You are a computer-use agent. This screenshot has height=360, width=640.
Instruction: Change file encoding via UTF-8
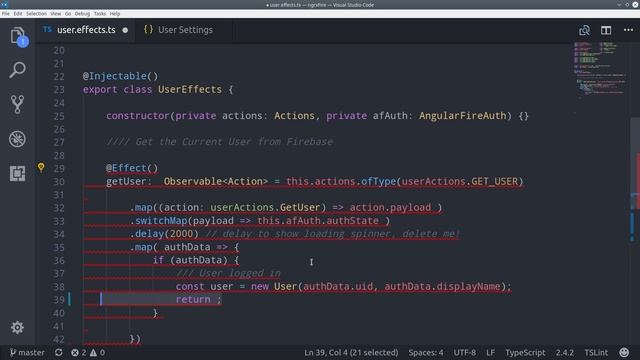click(x=464, y=352)
